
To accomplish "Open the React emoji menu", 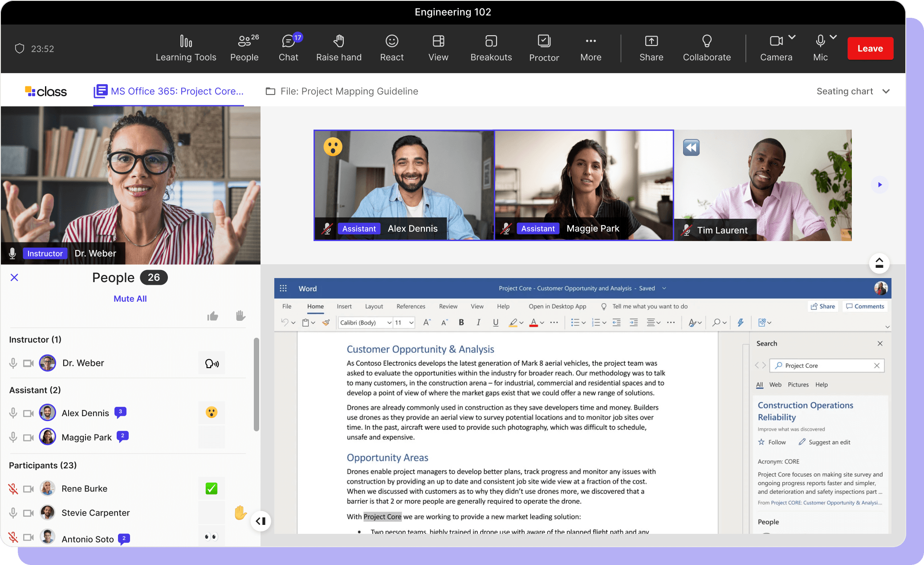I will click(x=392, y=48).
